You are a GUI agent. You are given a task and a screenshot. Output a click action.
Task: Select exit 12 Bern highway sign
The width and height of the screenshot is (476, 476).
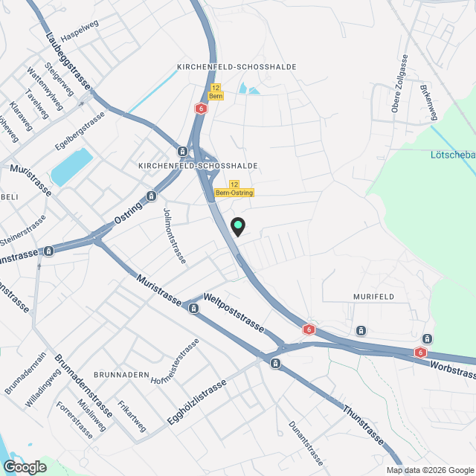(x=216, y=92)
